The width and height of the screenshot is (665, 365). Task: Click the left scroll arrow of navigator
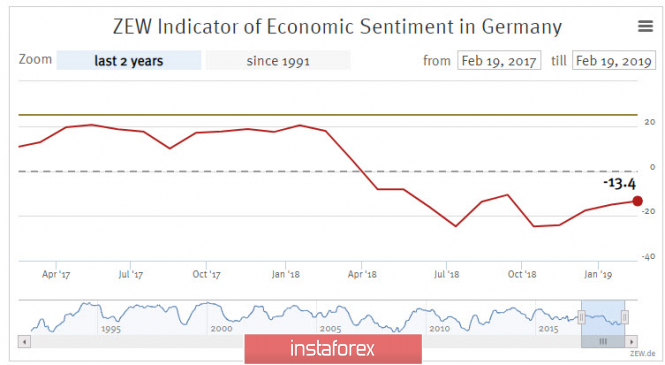24,341
